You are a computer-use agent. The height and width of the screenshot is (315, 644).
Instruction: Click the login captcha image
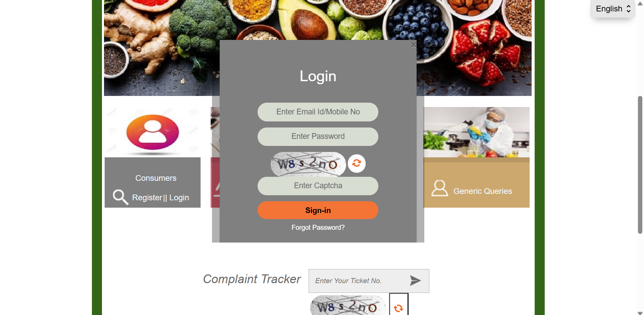point(308,164)
